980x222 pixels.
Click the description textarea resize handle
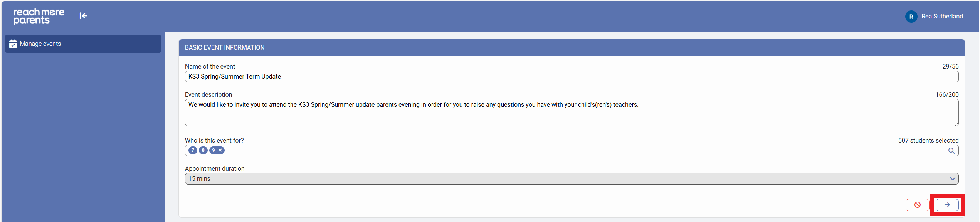pyautogui.click(x=956, y=124)
